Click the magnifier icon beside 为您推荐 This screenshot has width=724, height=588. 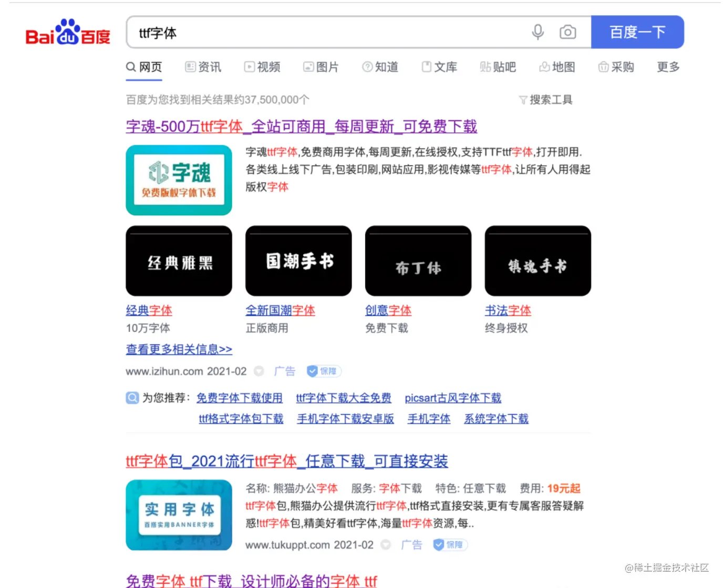132,398
